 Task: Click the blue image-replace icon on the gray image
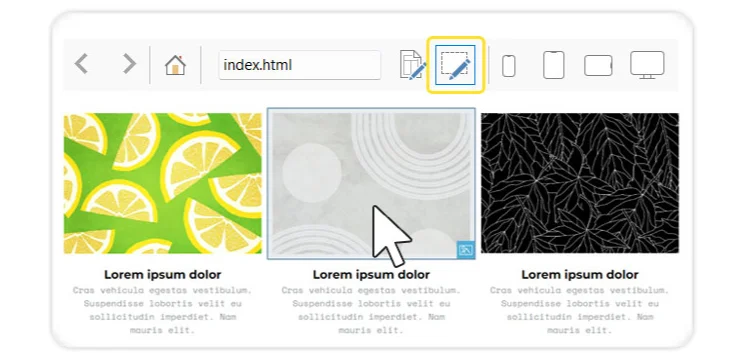click(465, 250)
